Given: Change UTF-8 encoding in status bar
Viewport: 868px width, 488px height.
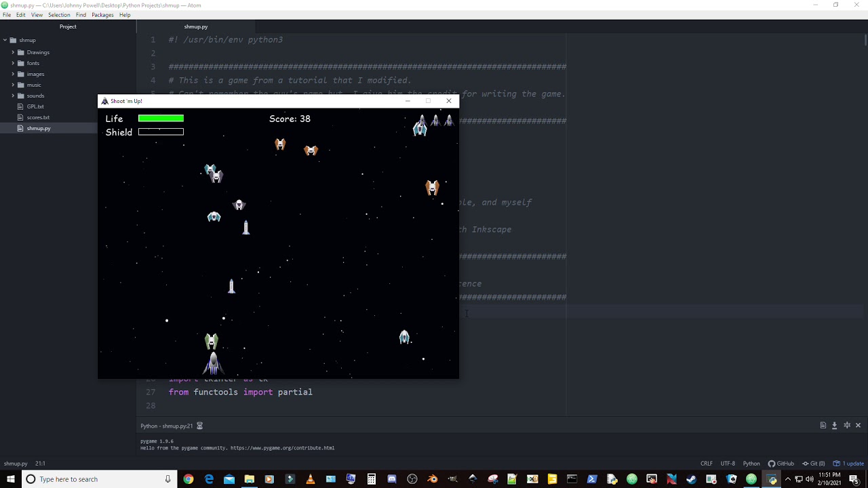Looking at the screenshot, I should click(728, 464).
